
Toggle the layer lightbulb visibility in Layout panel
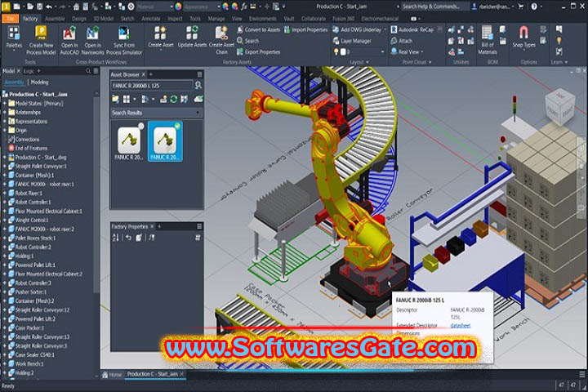[x=336, y=51]
